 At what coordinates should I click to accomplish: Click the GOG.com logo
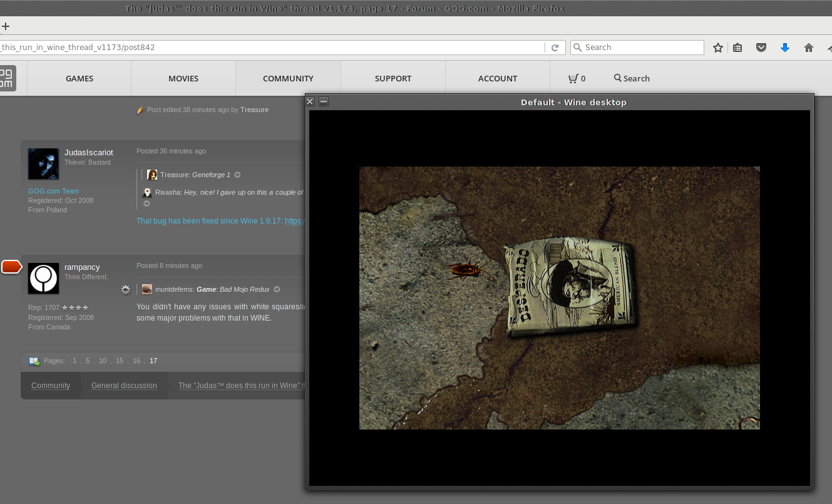pos(7,78)
